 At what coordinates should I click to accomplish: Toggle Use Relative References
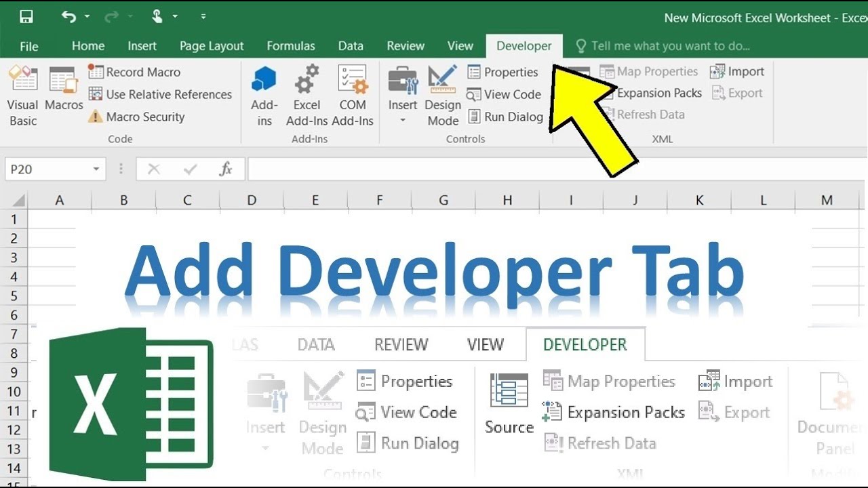pos(160,94)
